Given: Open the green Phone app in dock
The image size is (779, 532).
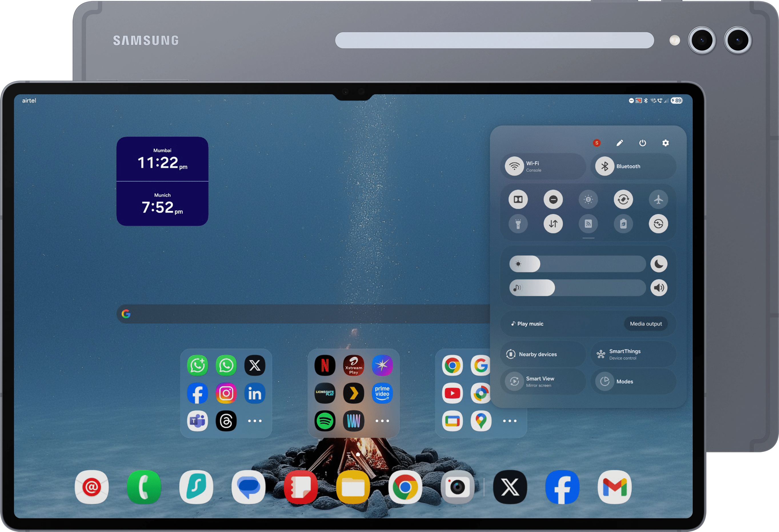Looking at the screenshot, I should 144,487.
